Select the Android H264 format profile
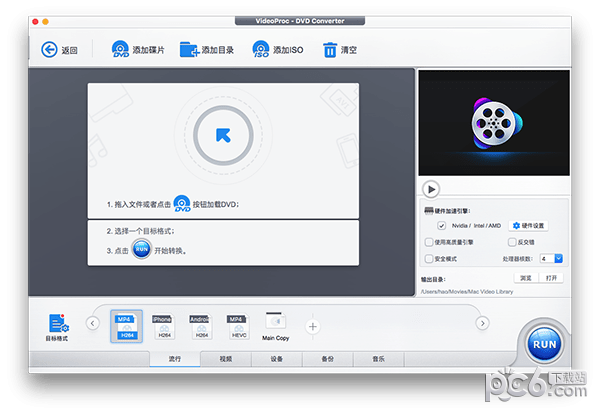The image size is (600, 414). tap(200, 327)
